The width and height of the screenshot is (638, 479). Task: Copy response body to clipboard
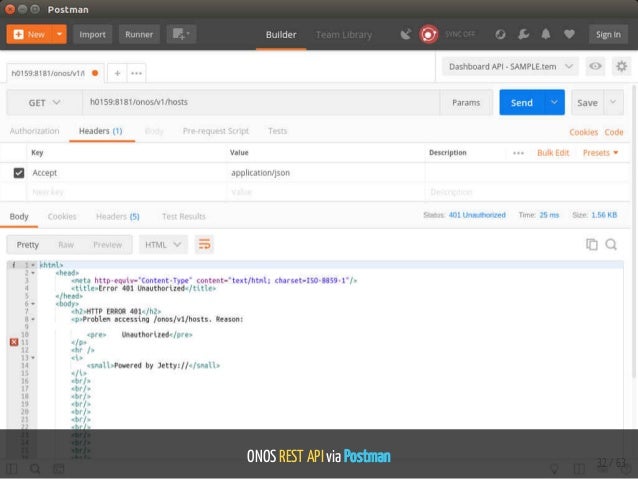tap(592, 244)
